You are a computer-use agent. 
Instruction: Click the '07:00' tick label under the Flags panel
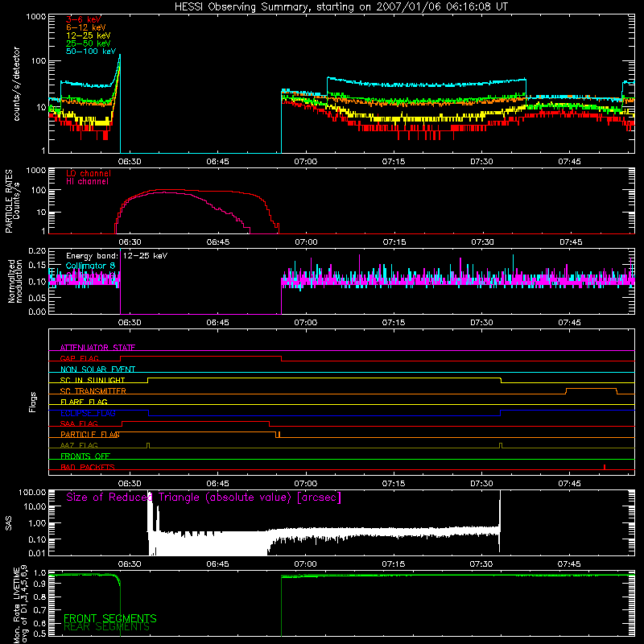point(306,484)
